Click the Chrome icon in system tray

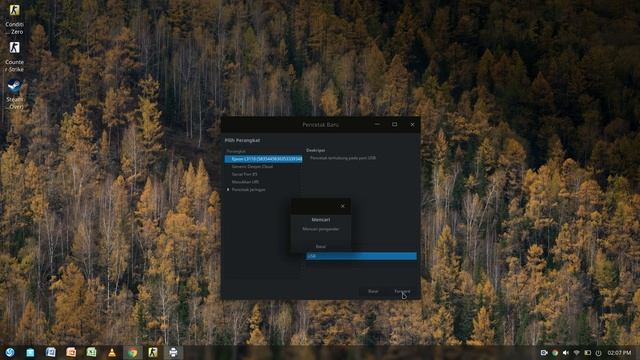pyautogui.click(x=555, y=353)
